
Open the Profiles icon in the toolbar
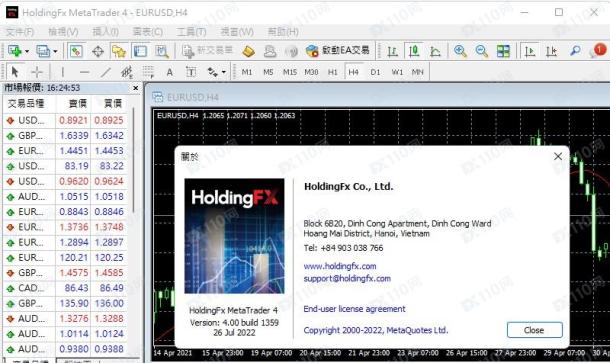[43, 51]
